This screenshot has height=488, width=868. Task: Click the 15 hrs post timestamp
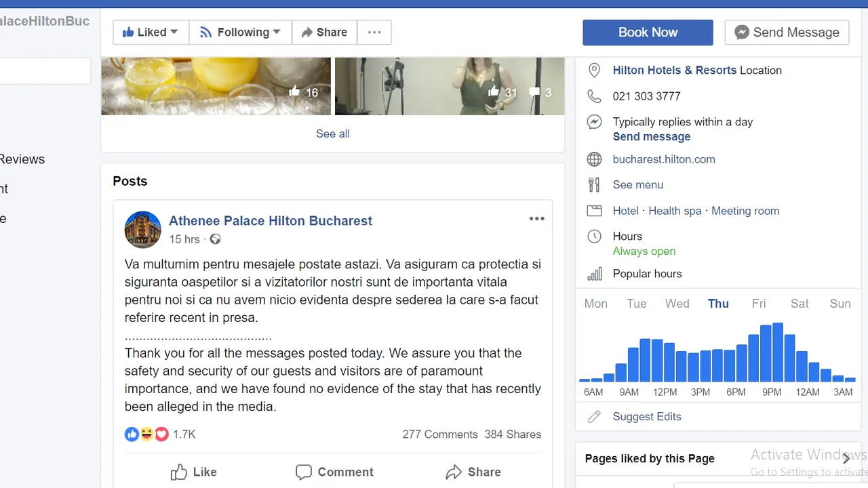pyautogui.click(x=184, y=239)
